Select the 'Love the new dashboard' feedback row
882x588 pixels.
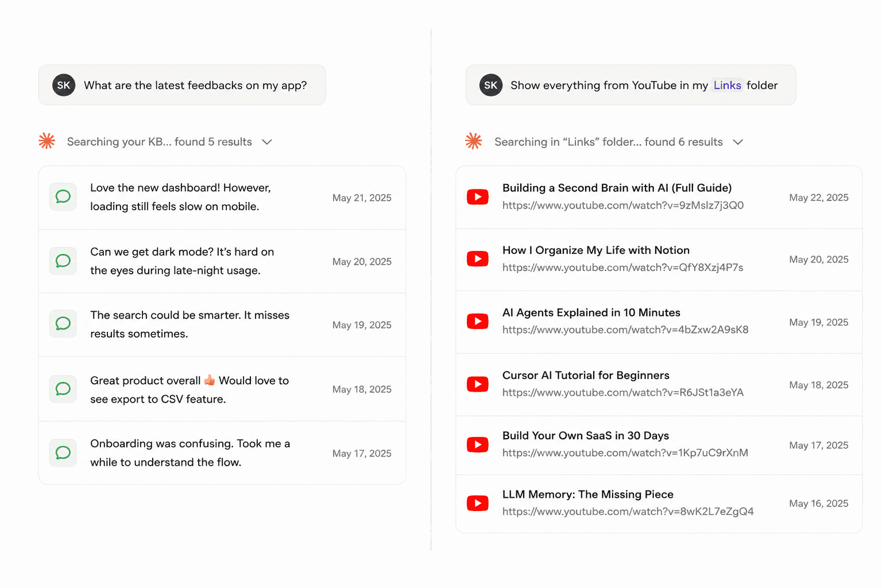pos(222,198)
